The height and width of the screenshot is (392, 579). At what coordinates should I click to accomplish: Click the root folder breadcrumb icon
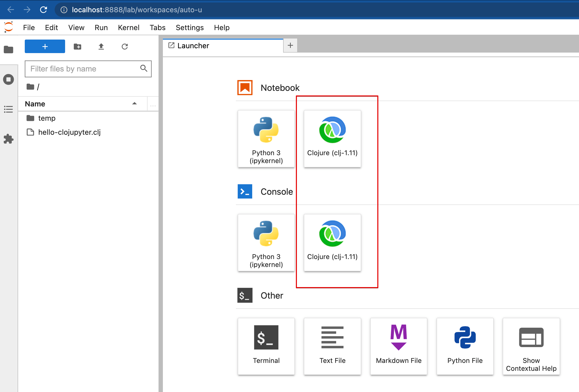(30, 87)
